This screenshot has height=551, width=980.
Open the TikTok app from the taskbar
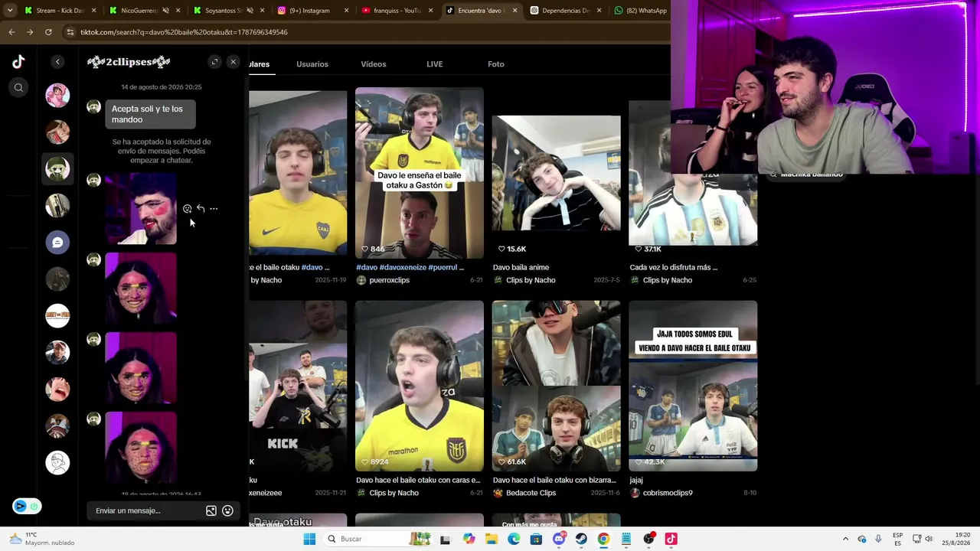coord(671,540)
